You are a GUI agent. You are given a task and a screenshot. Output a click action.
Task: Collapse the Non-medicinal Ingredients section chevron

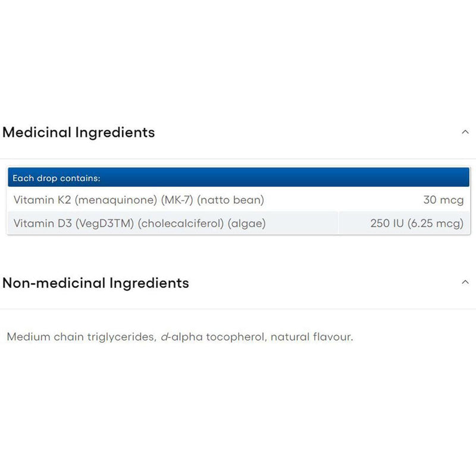click(465, 282)
